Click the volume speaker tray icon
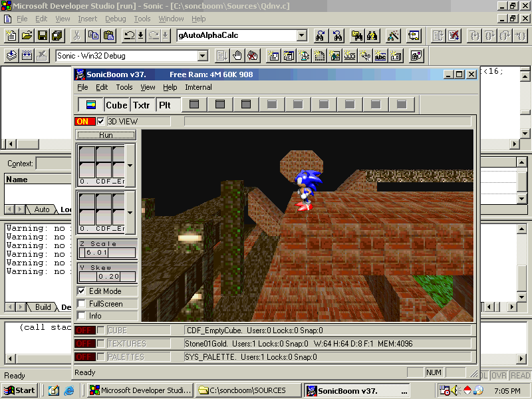 click(x=454, y=390)
